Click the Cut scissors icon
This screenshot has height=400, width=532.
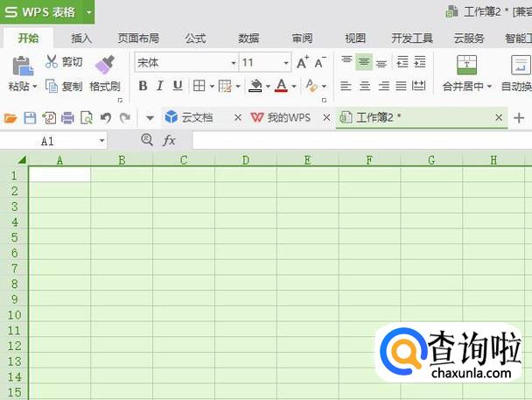point(52,62)
